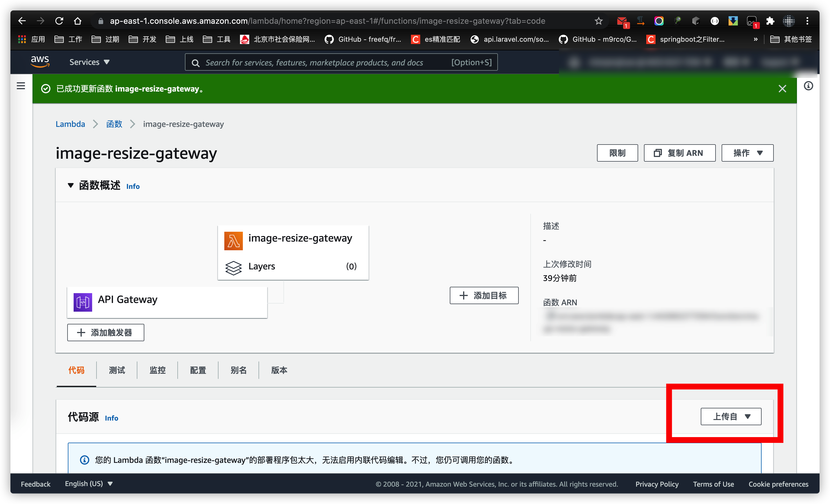Image resolution: width=830 pixels, height=504 pixels.
Task: Open 开发 bookmarks folder
Action: pyautogui.click(x=143, y=39)
